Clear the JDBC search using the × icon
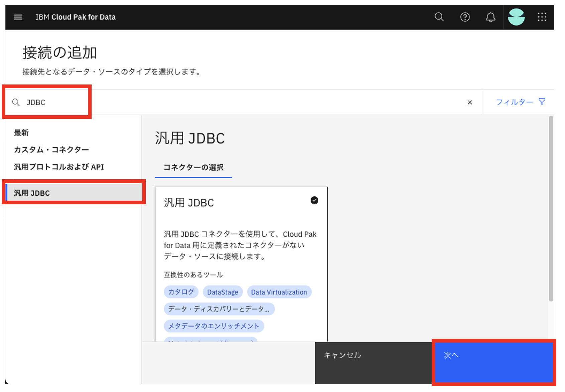Screen dimensions: 565x392 tap(470, 103)
